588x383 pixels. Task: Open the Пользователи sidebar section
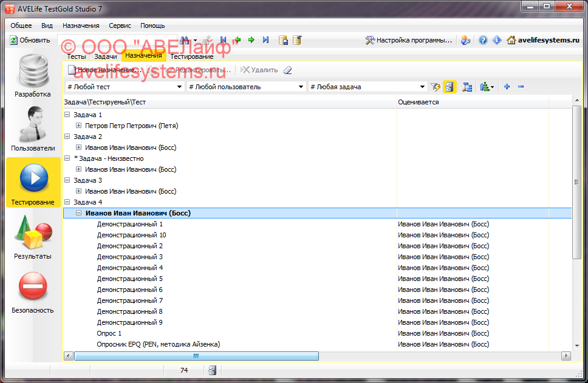[x=33, y=129]
